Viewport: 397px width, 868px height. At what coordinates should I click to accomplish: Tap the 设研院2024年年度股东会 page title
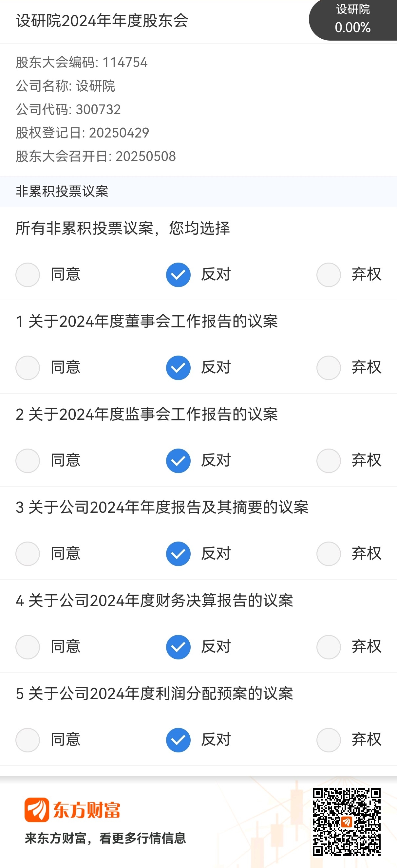point(102,21)
